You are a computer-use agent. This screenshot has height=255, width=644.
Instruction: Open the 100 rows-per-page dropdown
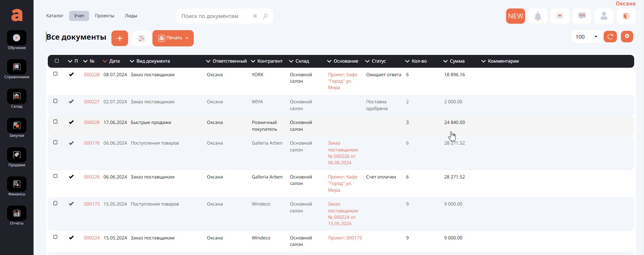click(x=586, y=37)
